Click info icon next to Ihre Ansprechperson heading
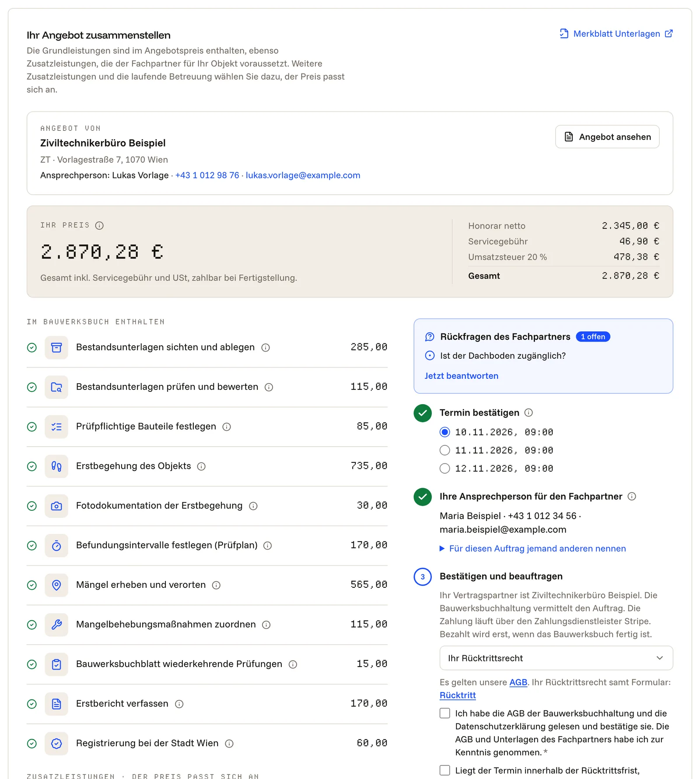 (632, 496)
